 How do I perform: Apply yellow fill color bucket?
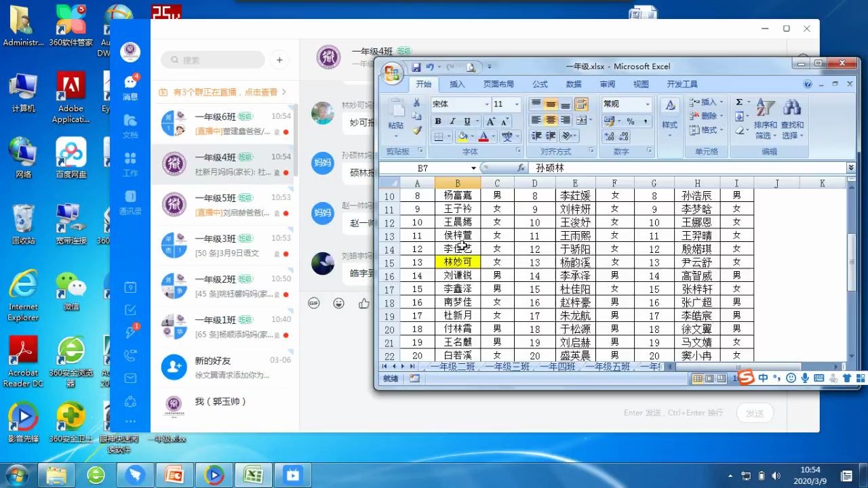tap(462, 137)
